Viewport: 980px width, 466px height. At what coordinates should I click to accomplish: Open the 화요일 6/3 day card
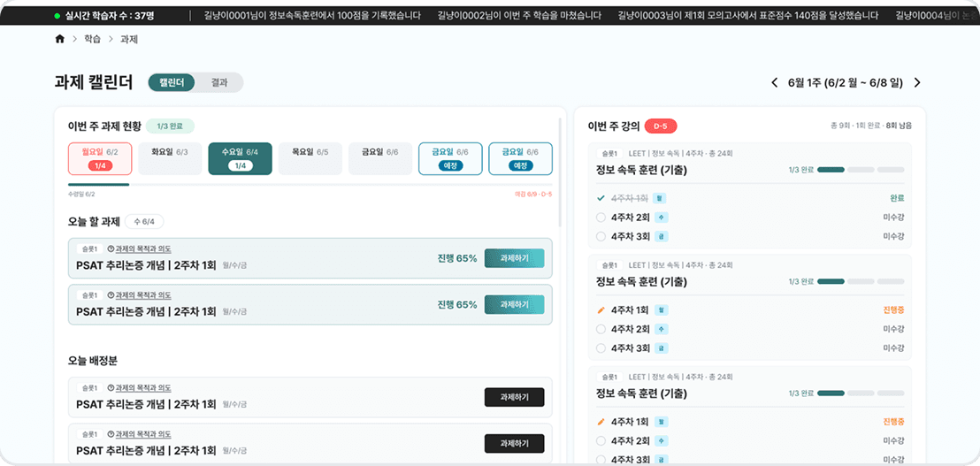[170, 158]
